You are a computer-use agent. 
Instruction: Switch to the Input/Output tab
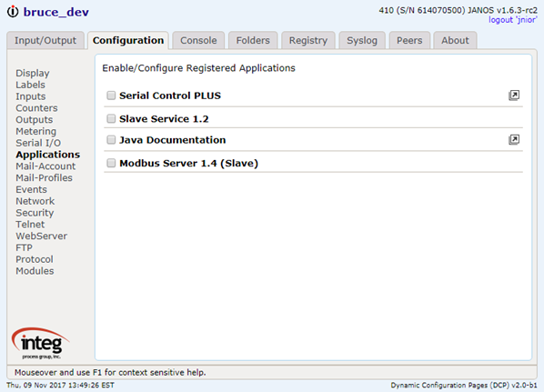(x=45, y=41)
